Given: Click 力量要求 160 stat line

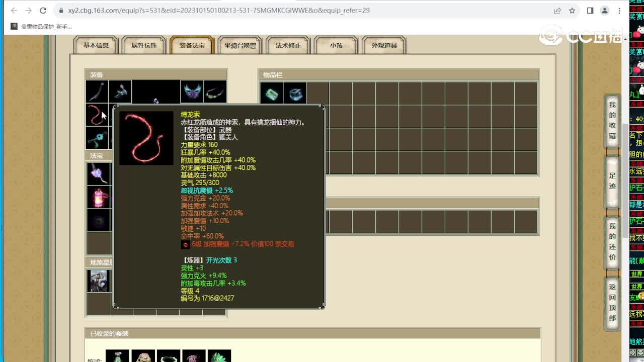Looking at the screenshot, I should coord(199,145).
